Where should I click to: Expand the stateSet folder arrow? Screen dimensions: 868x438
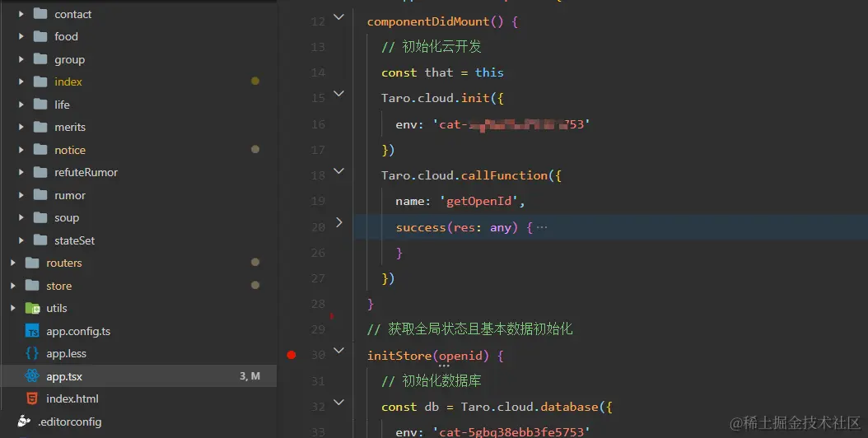[21, 240]
